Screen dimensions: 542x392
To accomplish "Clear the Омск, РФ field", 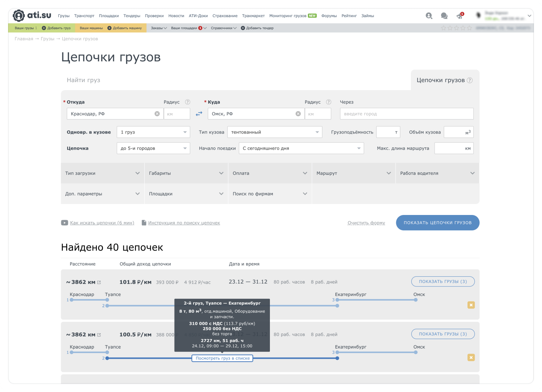I will [x=298, y=114].
